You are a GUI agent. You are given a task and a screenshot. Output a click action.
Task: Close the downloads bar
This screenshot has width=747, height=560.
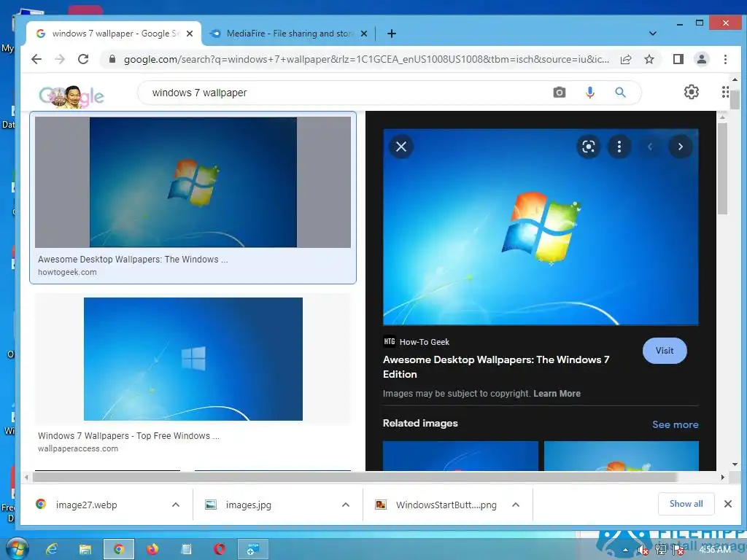(727, 504)
